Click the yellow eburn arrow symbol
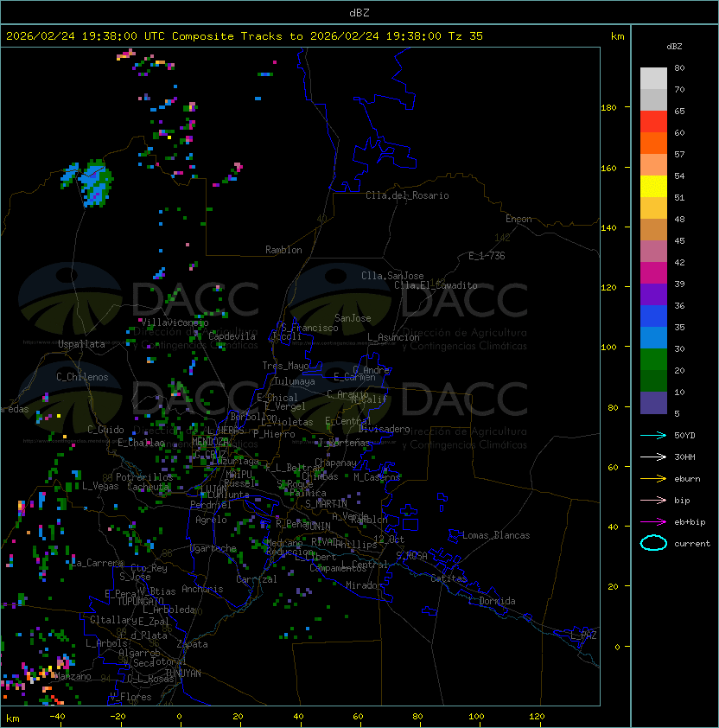 coord(653,479)
